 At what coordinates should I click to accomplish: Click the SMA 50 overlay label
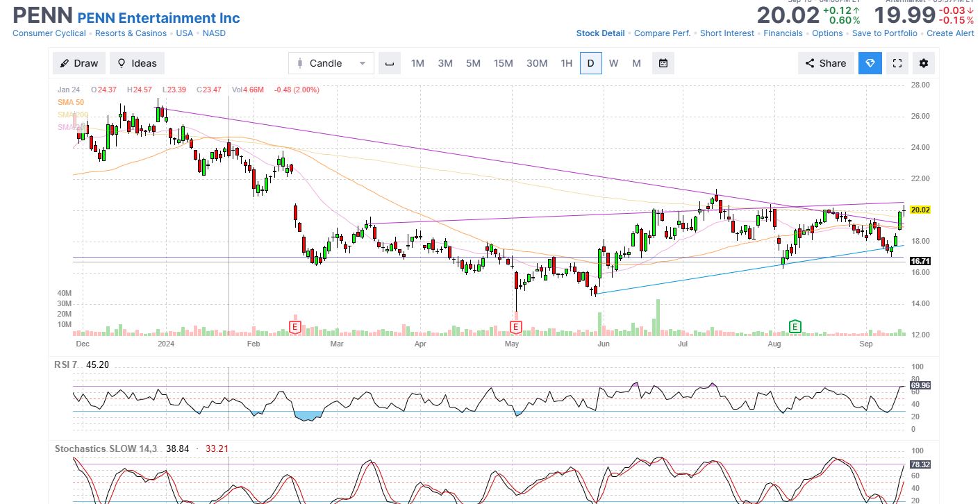click(x=70, y=102)
